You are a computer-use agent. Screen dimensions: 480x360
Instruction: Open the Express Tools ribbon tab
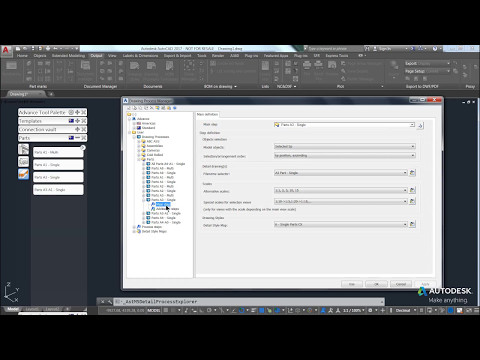(337, 56)
